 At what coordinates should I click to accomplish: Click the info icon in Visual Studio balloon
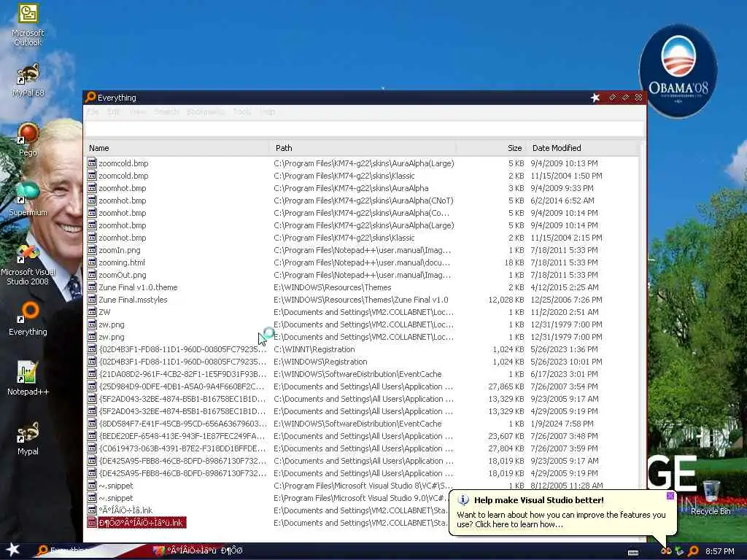coord(463,500)
